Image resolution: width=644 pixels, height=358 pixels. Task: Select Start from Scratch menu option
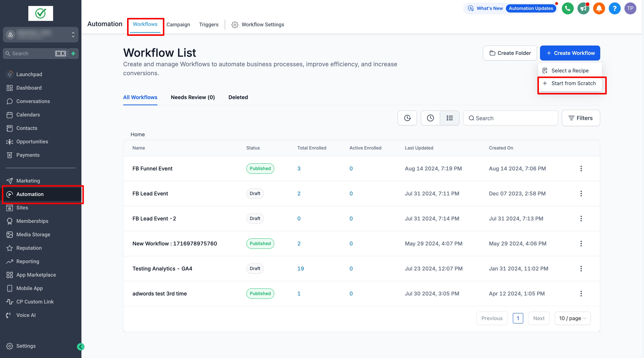(573, 83)
